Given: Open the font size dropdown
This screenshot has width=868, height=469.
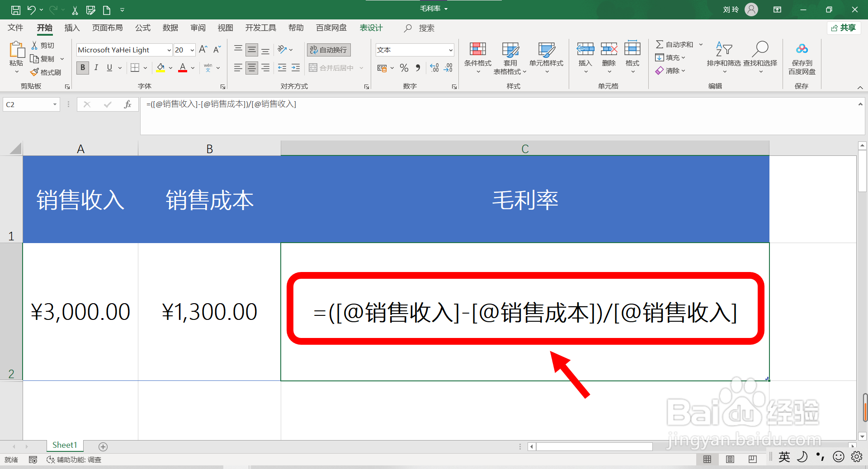Looking at the screenshot, I should (x=192, y=50).
